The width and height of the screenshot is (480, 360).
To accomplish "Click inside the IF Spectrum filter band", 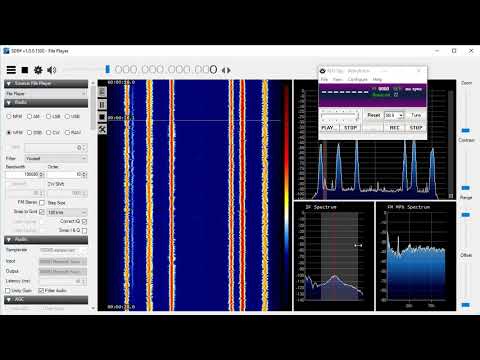I will [339, 255].
